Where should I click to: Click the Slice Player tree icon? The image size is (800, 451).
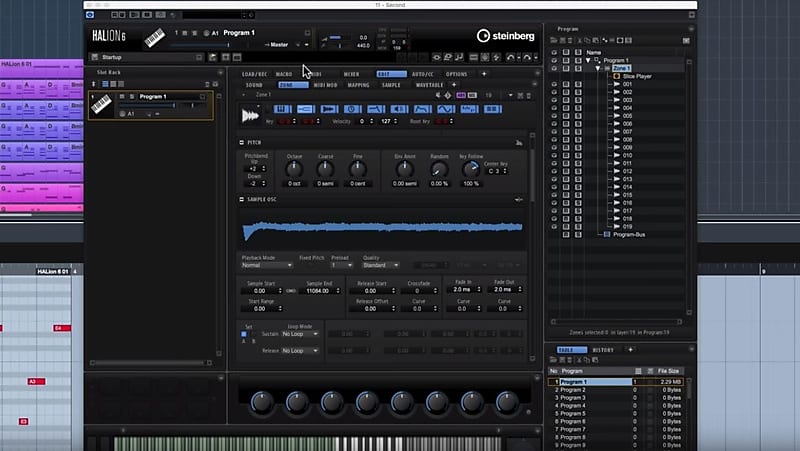[x=615, y=76]
